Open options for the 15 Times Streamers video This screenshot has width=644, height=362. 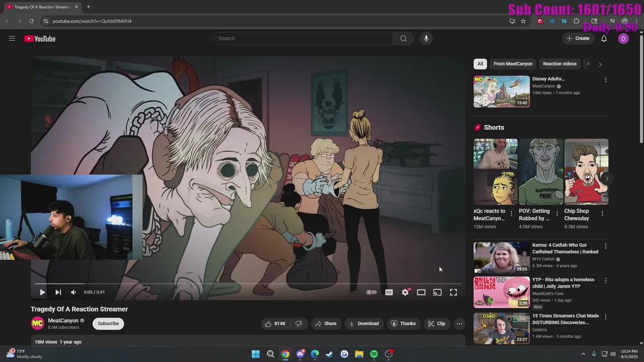pyautogui.click(x=605, y=317)
